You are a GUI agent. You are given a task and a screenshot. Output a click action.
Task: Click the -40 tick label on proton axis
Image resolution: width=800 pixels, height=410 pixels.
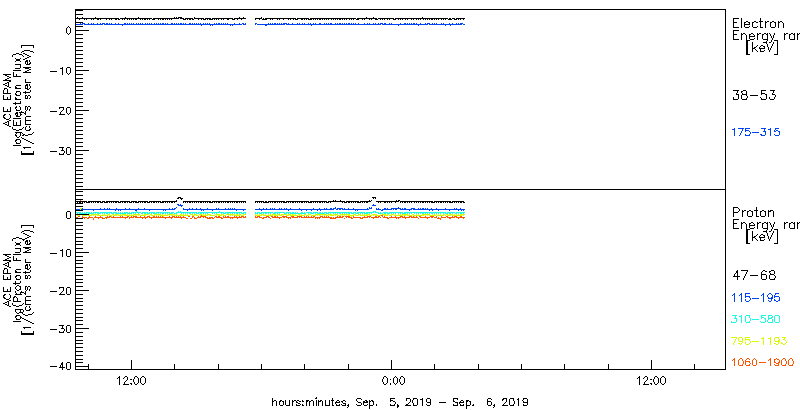click(61, 366)
